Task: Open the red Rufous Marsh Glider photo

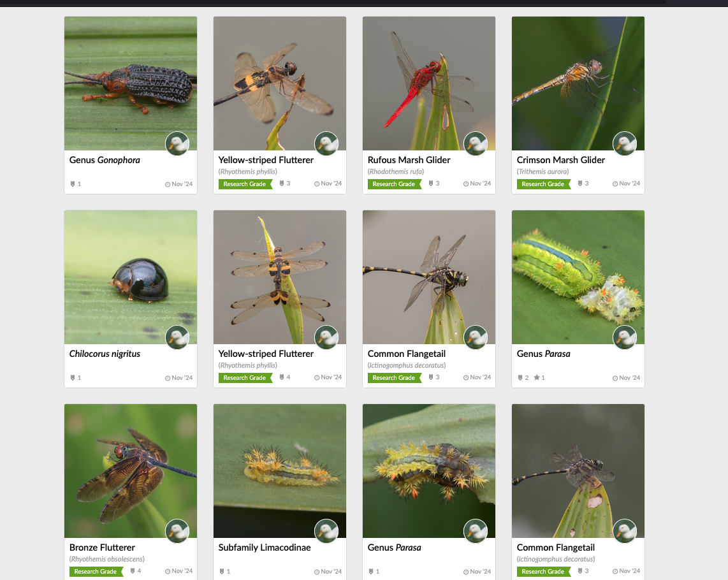Action: pos(429,83)
